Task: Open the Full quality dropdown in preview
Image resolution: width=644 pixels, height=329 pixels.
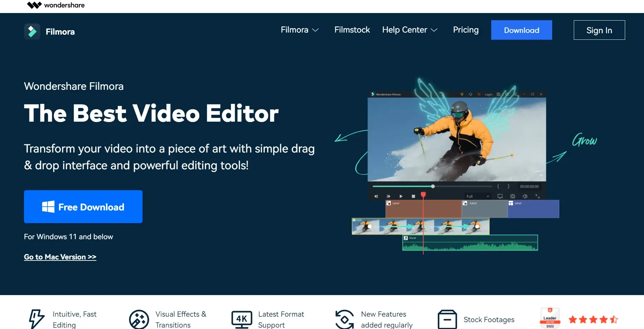Action: pyautogui.click(x=478, y=196)
